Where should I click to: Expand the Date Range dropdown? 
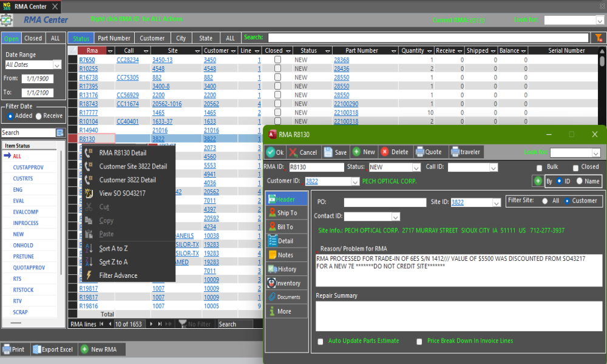(56, 64)
